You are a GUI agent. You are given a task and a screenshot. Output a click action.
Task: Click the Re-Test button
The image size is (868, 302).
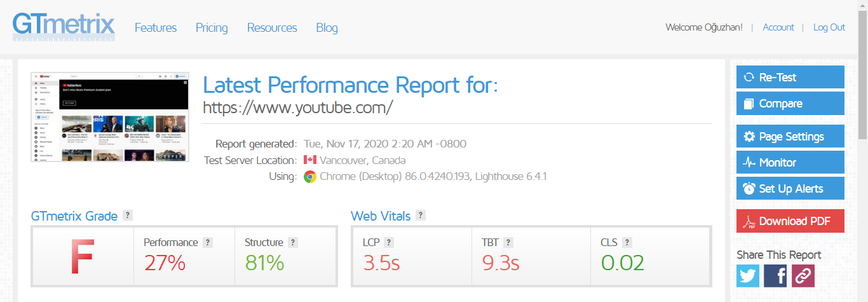790,77
